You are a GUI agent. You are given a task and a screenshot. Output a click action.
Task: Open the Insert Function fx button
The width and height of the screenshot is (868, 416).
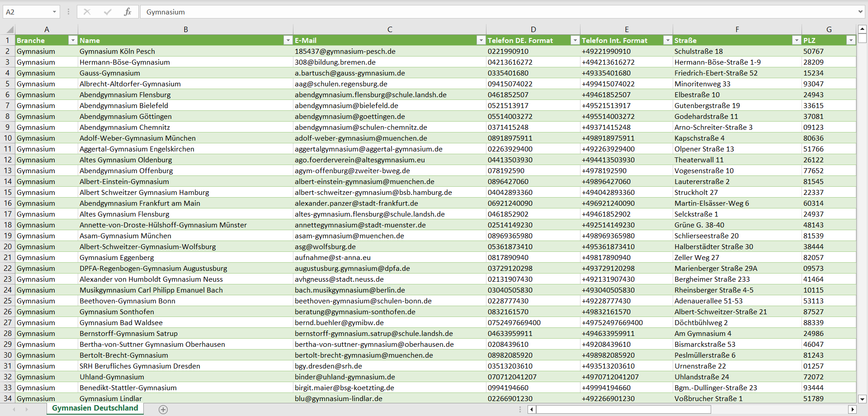click(127, 12)
